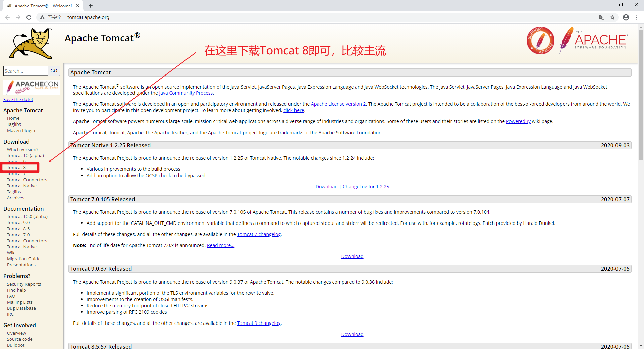This screenshot has height=349, width=644.
Task: Open the Migration Guide link
Action: (23, 259)
